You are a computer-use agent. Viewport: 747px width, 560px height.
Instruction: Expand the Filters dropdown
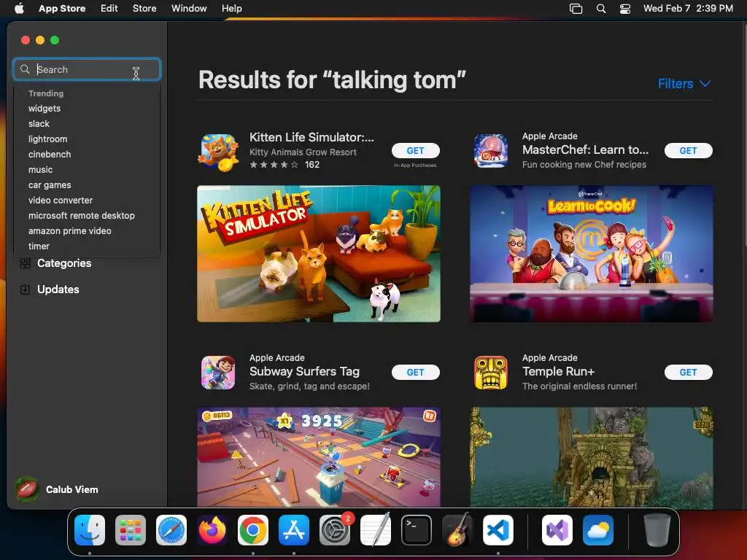click(684, 84)
